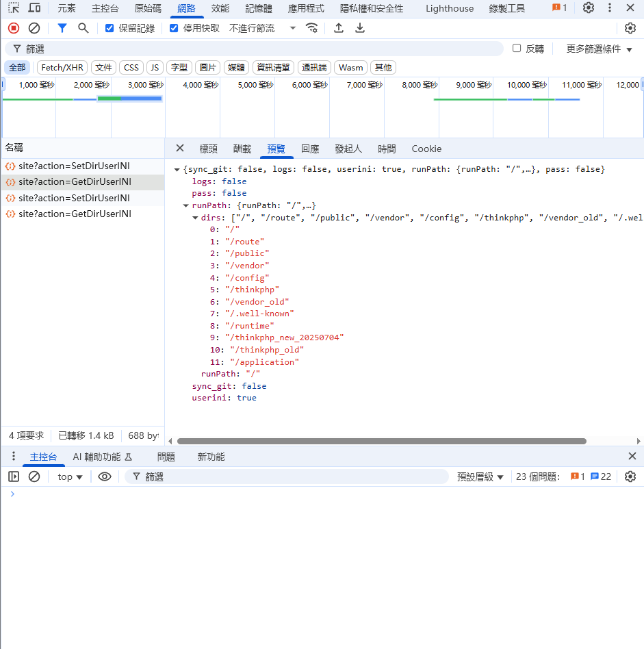Collapse the root JSON object

[177, 169]
